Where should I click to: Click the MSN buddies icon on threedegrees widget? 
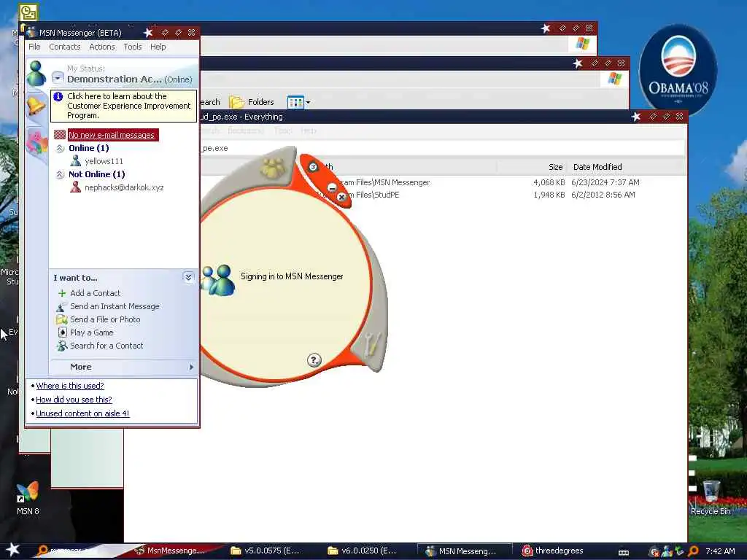click(x=218, y=280)
